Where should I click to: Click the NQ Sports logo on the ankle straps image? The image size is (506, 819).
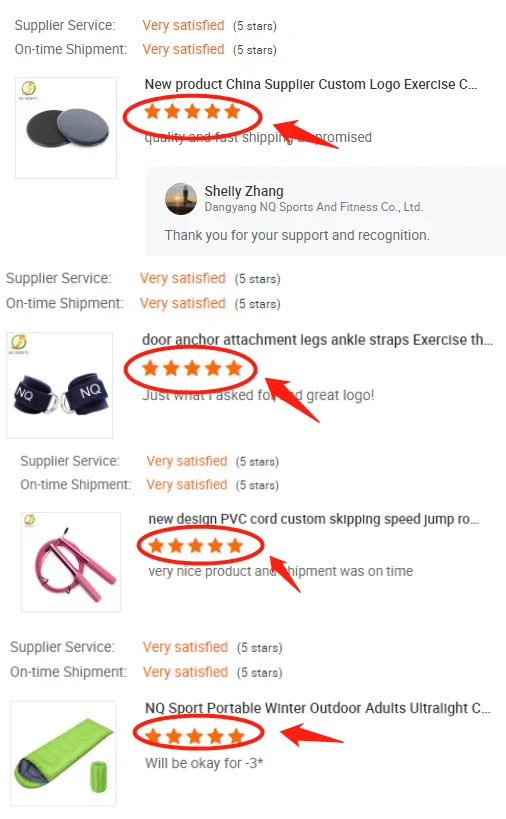point(18,344)
